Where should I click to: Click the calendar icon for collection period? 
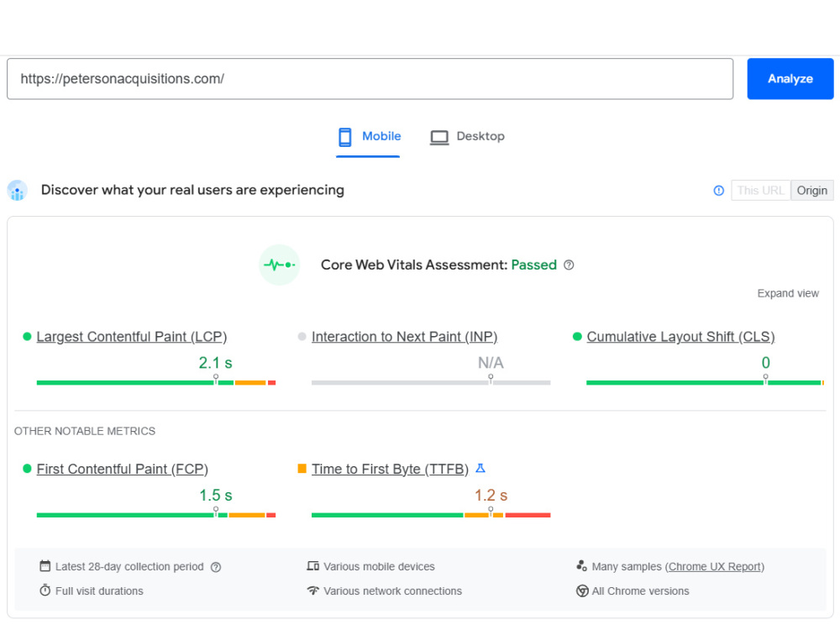pyautogui.click(x=45, y=565)
